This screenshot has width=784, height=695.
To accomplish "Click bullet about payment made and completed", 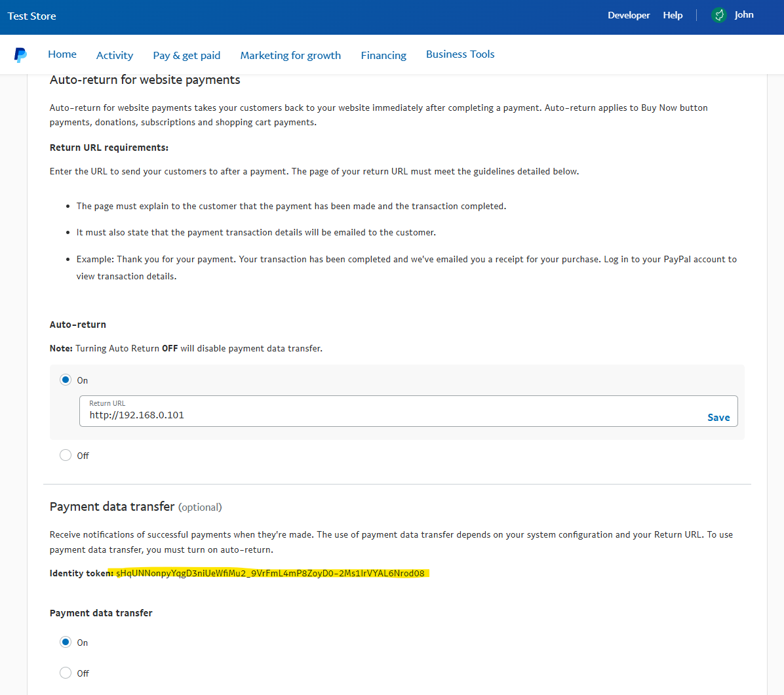I will pyautogui.click(x=291, y=206).
